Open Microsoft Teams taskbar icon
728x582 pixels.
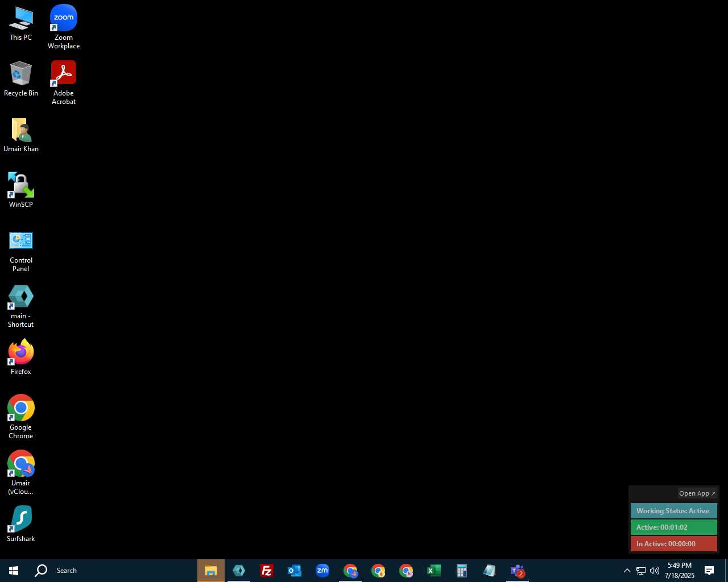coord(517,571)
